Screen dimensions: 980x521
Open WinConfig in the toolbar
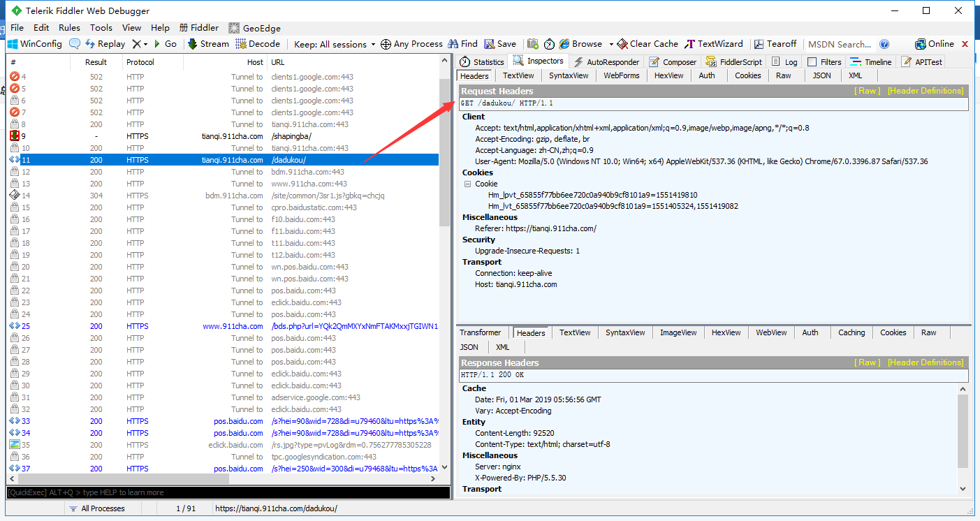34,43
